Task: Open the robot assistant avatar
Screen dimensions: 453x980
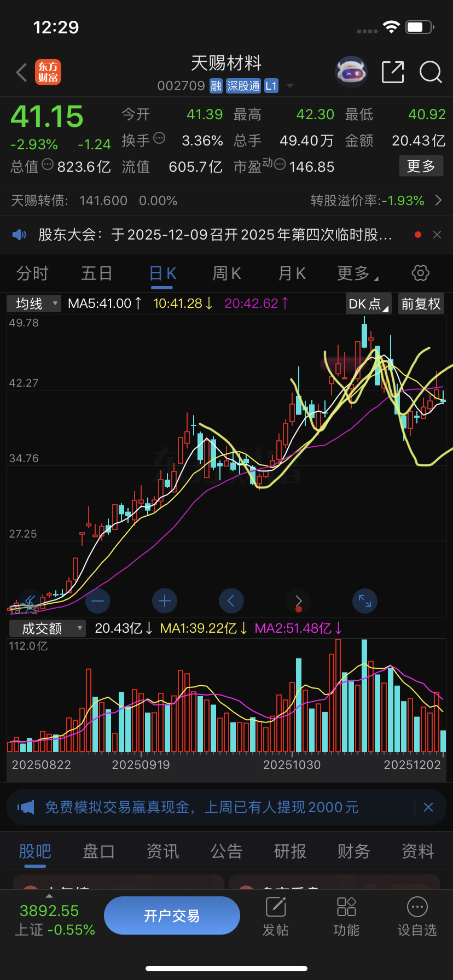Action: point(351,72)
